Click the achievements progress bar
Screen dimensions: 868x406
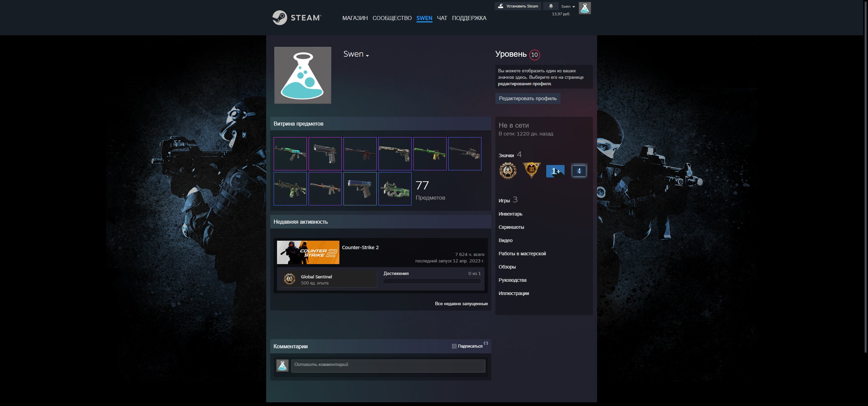432,281
